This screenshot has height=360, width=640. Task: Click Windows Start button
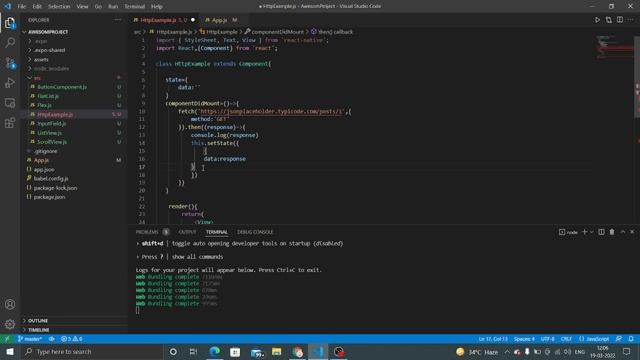pyautogui.click(x=10, y=351)
